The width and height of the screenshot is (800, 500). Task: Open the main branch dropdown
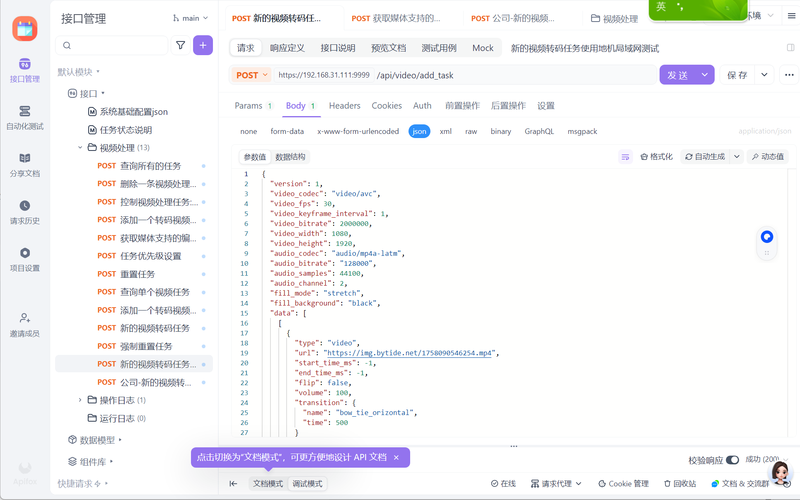[x=190, y=18]
